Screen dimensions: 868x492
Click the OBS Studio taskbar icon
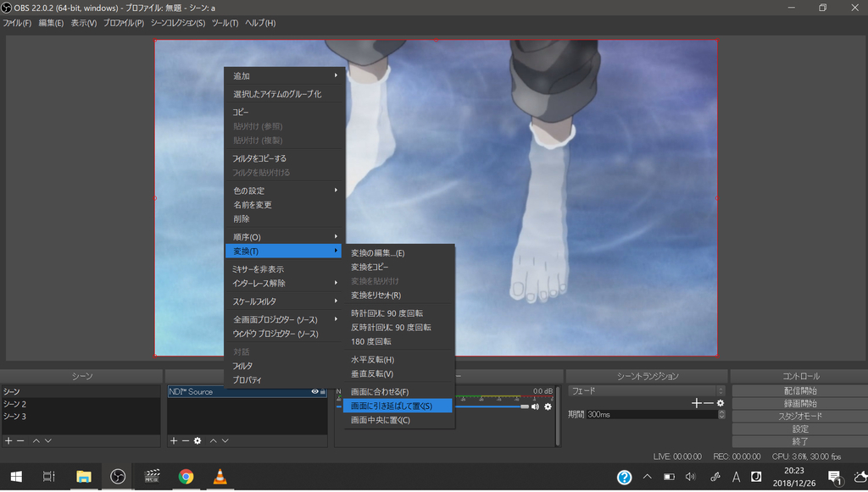pyautogui.click(x=117, y=477)
